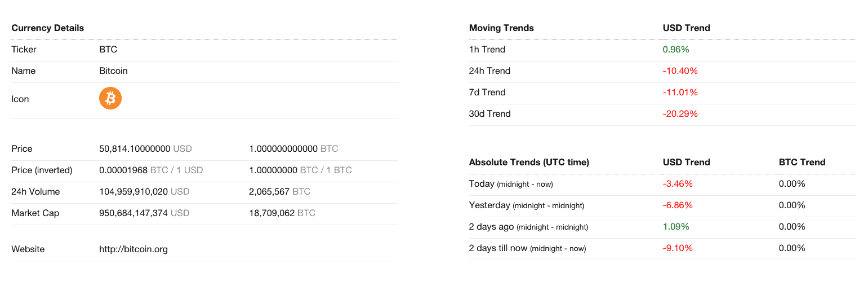This screenshot has height=281, width=868.
Task: Select the 24h Volume USD amount
Action: click(x=144, y=192)
